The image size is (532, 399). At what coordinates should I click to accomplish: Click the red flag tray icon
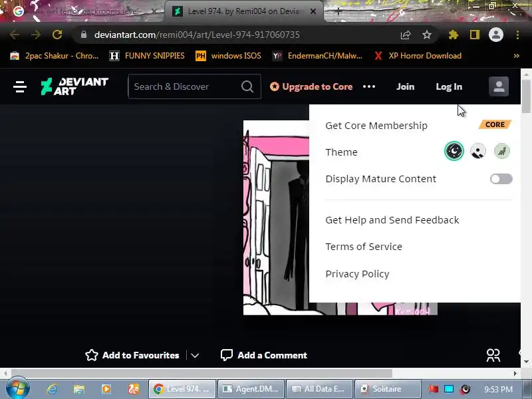pyautogui.click(x=433, y=389)
